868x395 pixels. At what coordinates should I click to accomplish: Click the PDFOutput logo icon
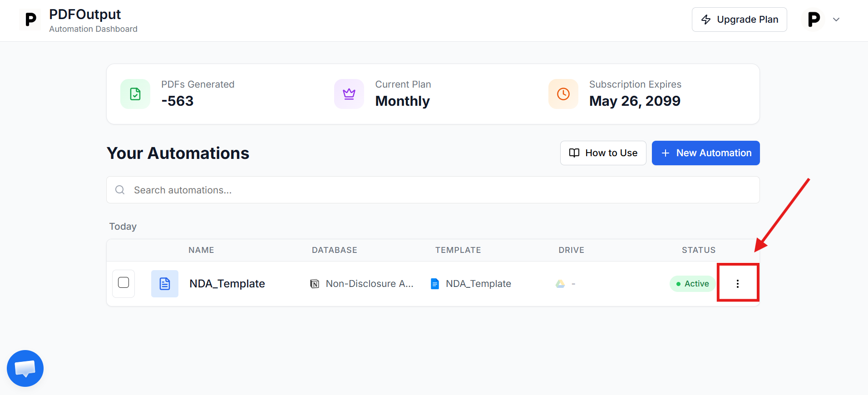click(x=30, y=20)
